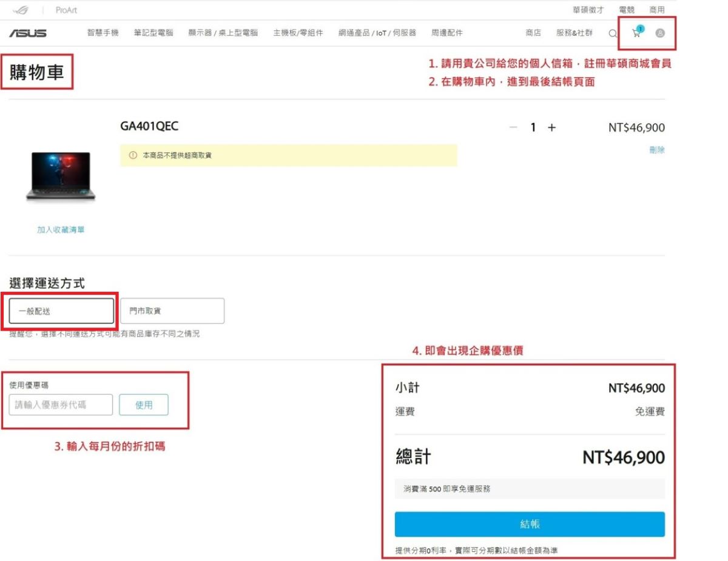This screenshot has width=728, height=561.
Task: Click the GA401QEC laptop thumbnail
Action: click(x=61, y=176)
